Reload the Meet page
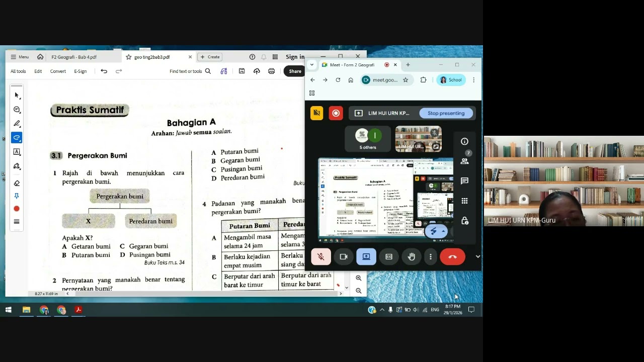The height and width of the screenshot is (362, 644). [x=338, y=80]
